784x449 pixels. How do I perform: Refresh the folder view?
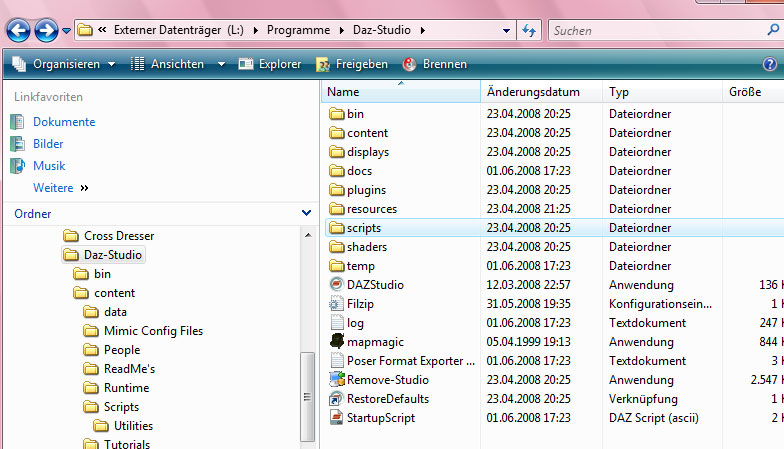point(529,30)
